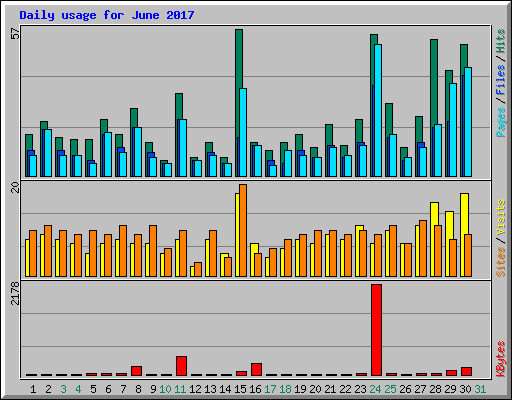512x400 pixels.
Task: Click the red KBytes bar for day 11
Action: point(181,366)
